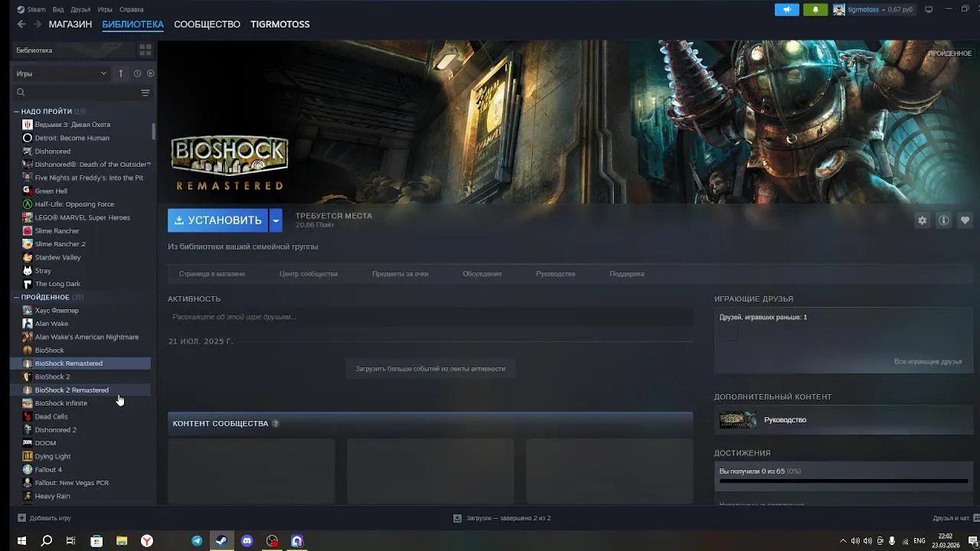Open install options dropdown arrow
The height and width of the screenshot is (551, 980).
[x=276, y=220]
